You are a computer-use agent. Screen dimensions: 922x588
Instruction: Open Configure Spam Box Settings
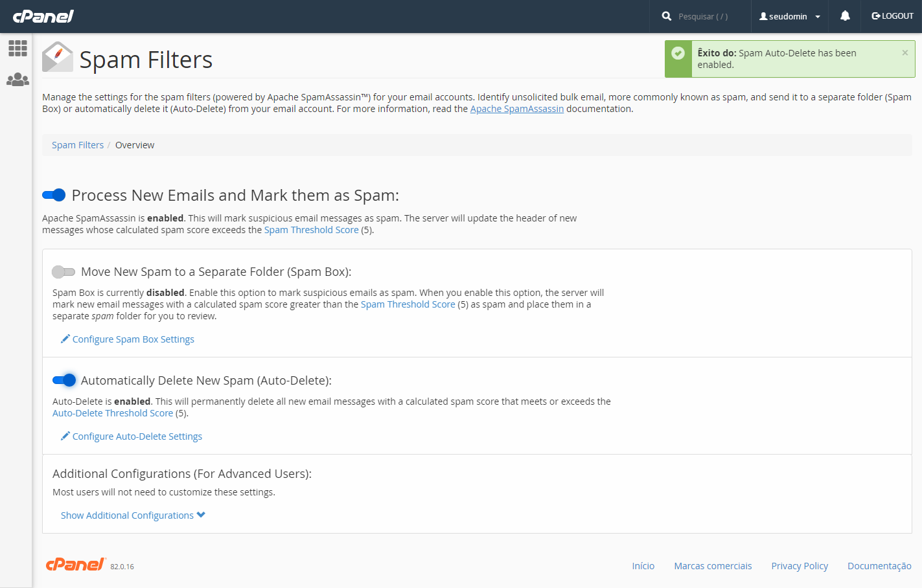click(x=133, y=339)
